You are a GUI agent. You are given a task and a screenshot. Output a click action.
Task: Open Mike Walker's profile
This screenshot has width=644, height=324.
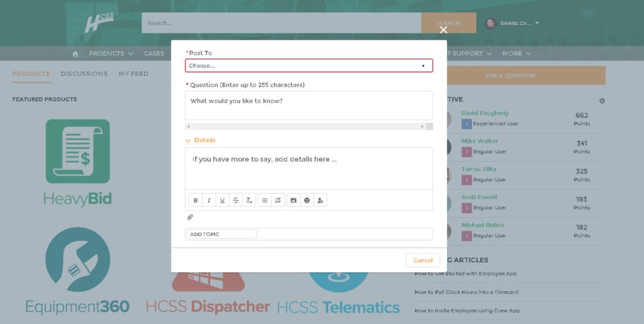pos(480,141)
